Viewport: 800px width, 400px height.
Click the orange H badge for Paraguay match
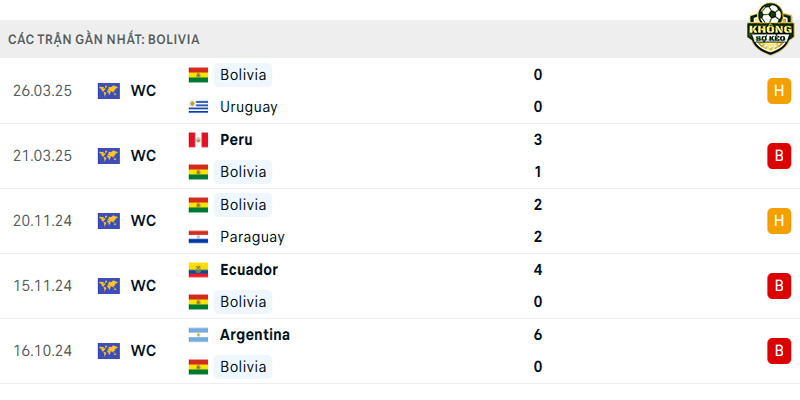(x=779, y=221)
